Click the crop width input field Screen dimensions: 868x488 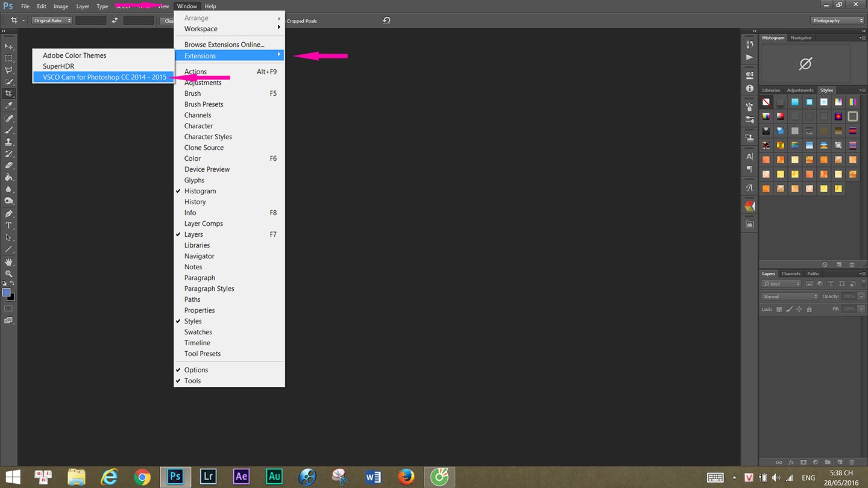[x=91, y=20]
